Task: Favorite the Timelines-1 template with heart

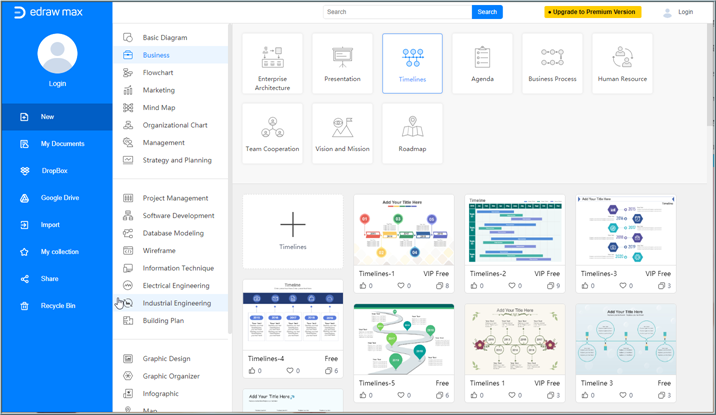Action: (x=401, y=286)
